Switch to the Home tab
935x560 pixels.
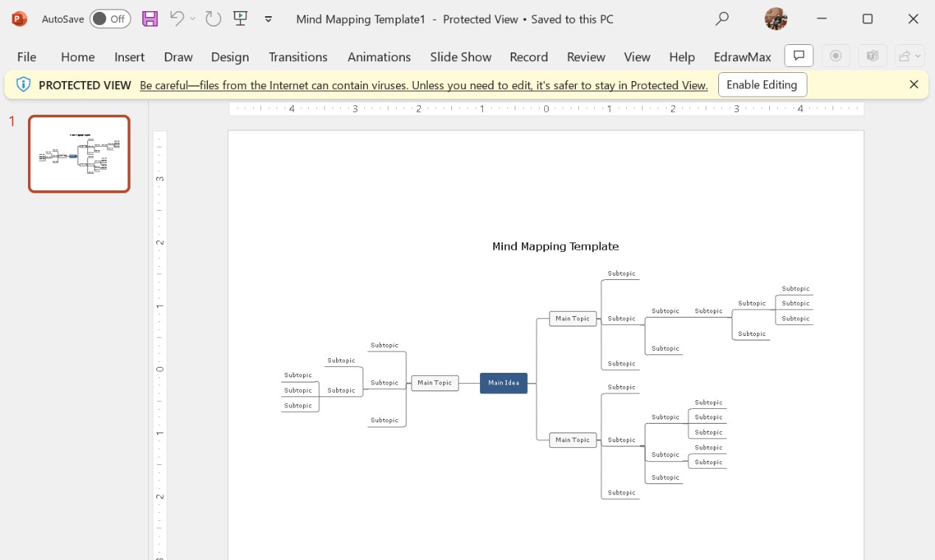(77, 57)
